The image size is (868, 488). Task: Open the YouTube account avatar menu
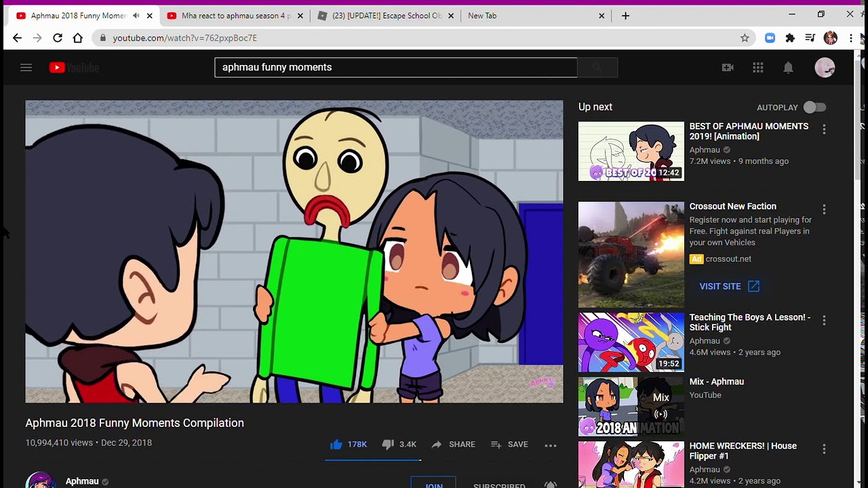click(x=825, y=67)
